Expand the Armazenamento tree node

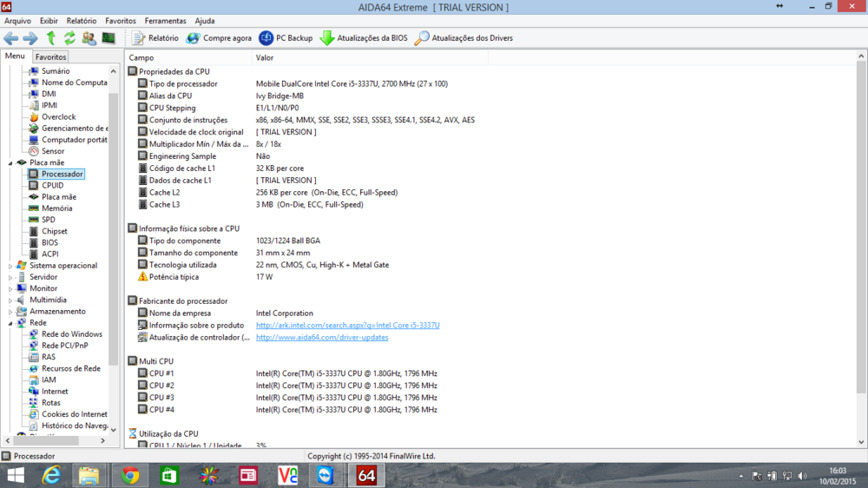11,312
